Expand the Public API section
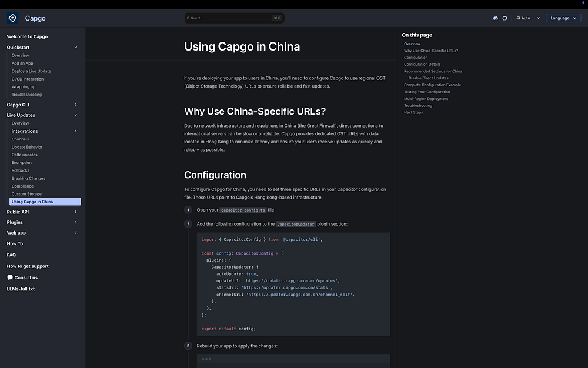Viewport: 588px width, 368px height. point(76,212)
